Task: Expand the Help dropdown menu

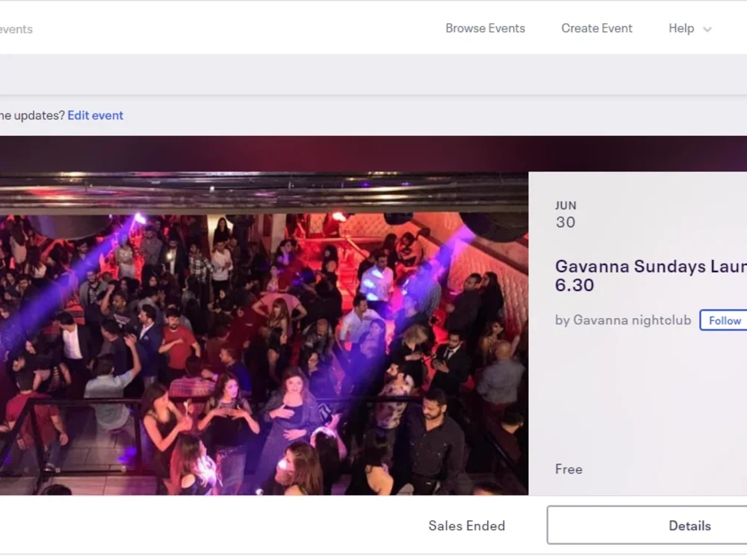Action: (689, 28)
